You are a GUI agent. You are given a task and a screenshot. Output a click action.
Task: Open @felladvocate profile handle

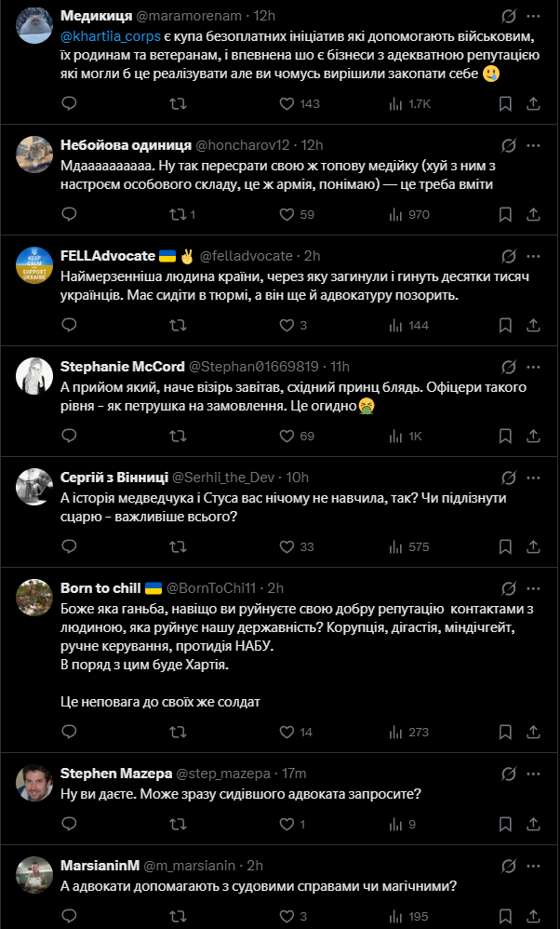(247, 256)
